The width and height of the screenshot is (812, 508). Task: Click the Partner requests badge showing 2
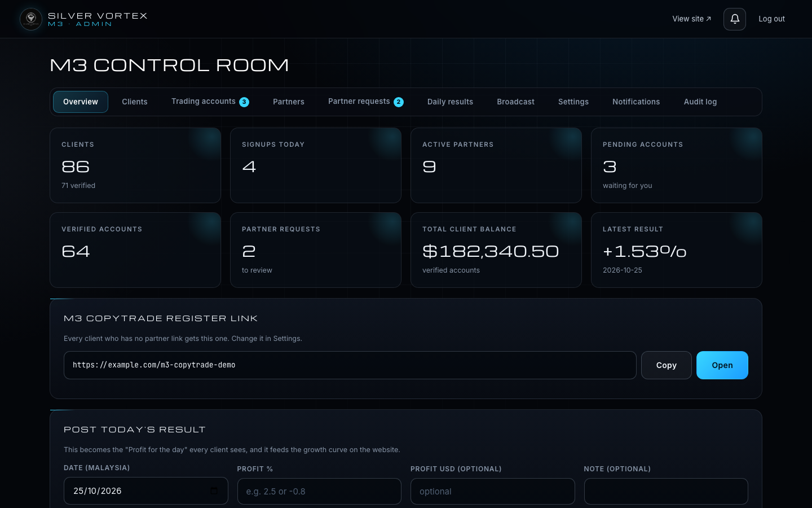(399, 102)
